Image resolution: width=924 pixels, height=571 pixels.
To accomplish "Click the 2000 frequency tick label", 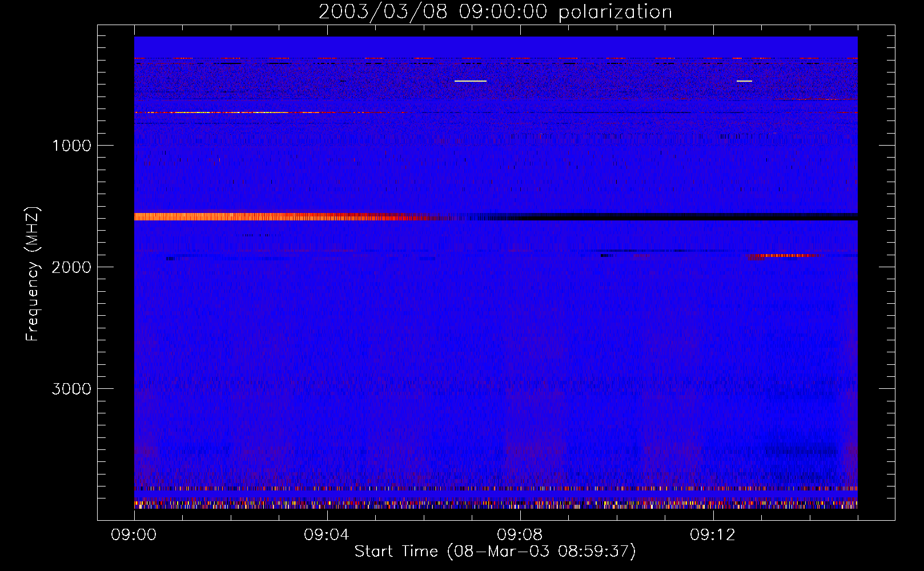I will (x=71, y=267).
